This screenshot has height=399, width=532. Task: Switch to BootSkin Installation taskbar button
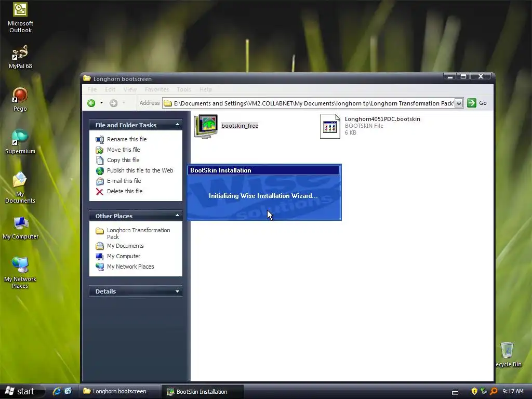click(202, 392)
